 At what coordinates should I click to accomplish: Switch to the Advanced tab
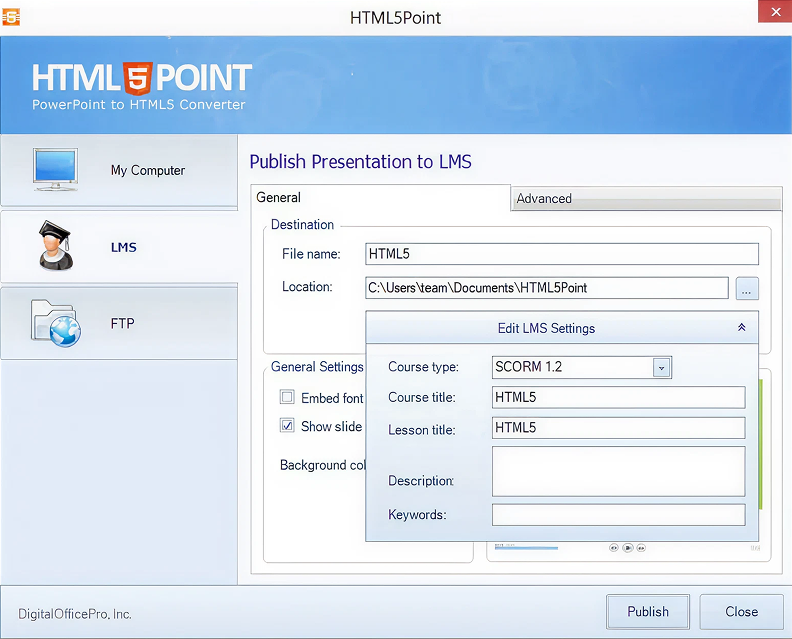click(x=646, y=199)
